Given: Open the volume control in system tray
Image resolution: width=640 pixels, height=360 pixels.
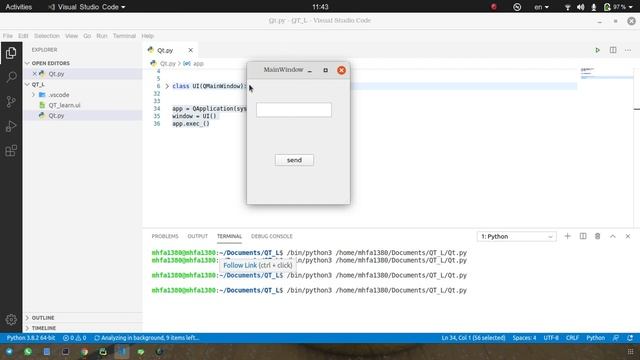Looking at the screenshot, I should click(580, 7).
